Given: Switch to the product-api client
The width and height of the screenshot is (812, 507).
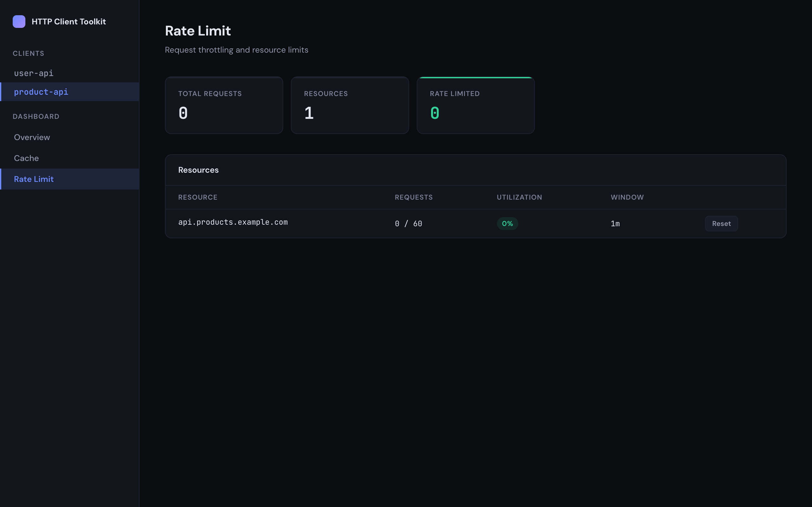Looking at the screenshot, I should [x=41, y=92].
